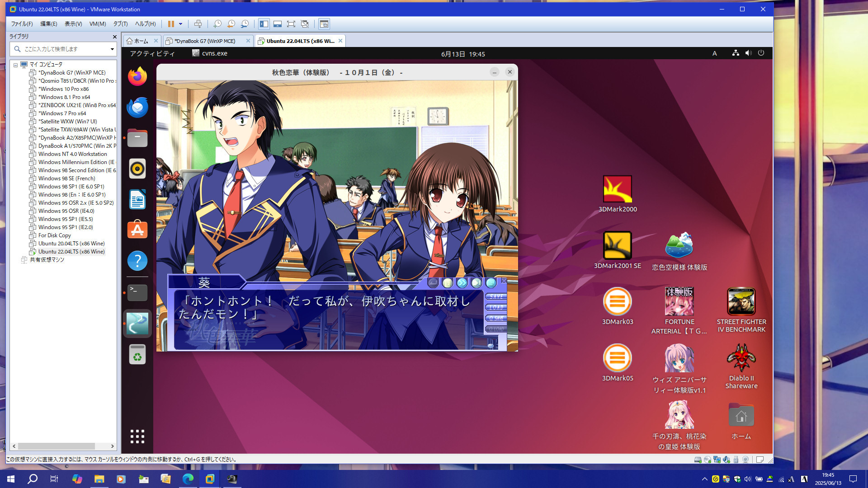
Task: Select 共有仮想マシン in library tree
Action: 47,260
